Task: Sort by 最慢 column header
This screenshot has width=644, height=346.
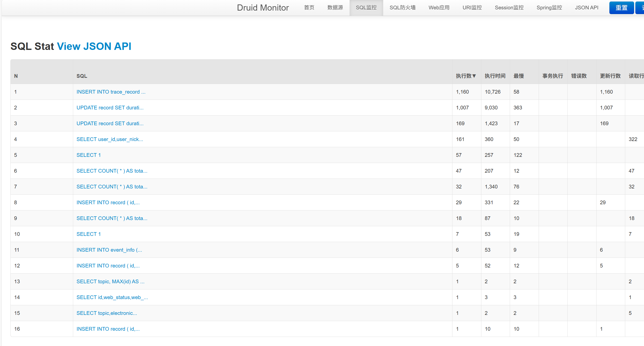Action: point(518,76)
